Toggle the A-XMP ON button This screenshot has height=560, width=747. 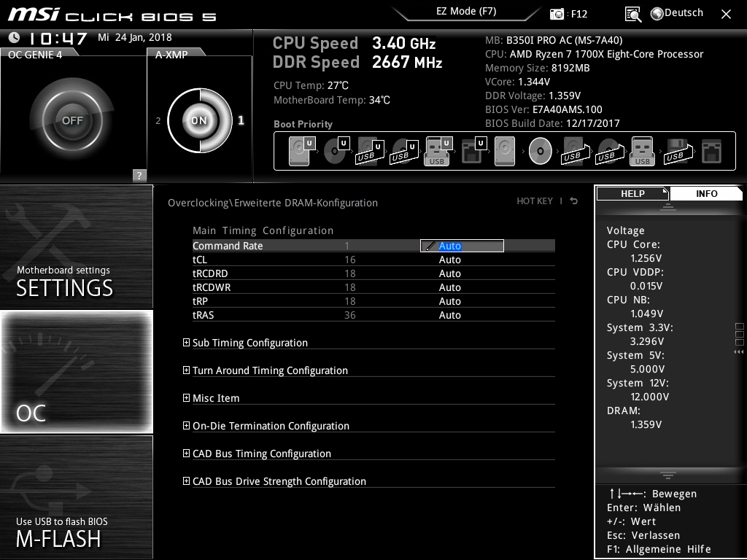coord(200,120)
